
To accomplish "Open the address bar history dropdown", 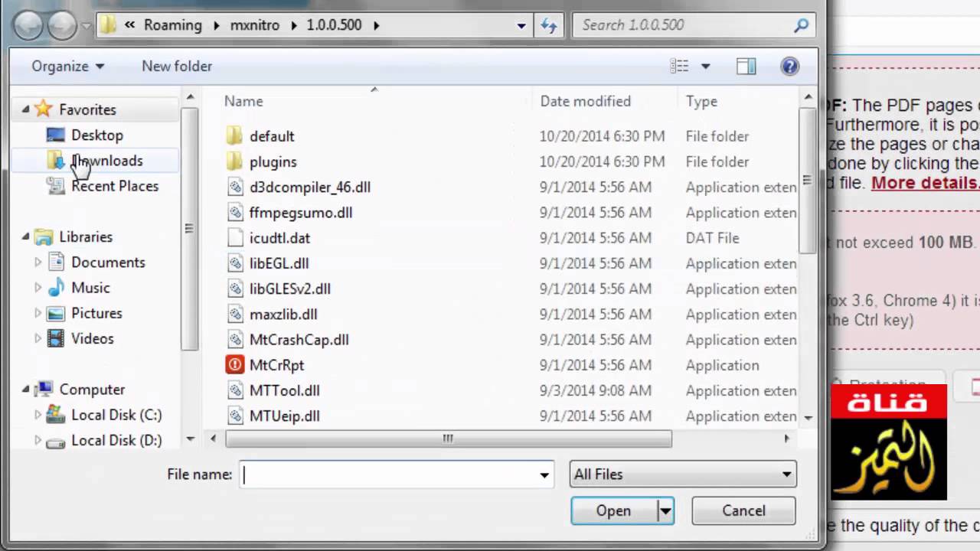I will pos(521,25).
